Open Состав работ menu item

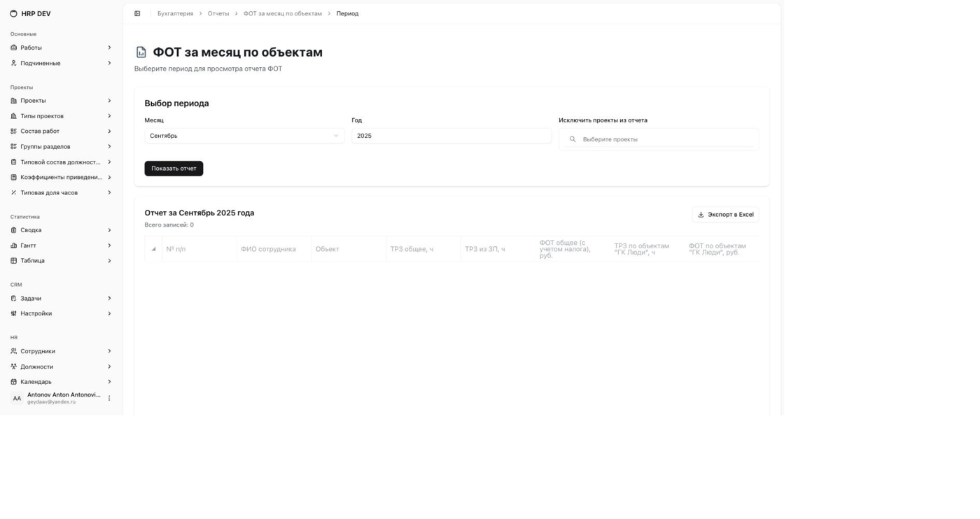pos(62,131)
